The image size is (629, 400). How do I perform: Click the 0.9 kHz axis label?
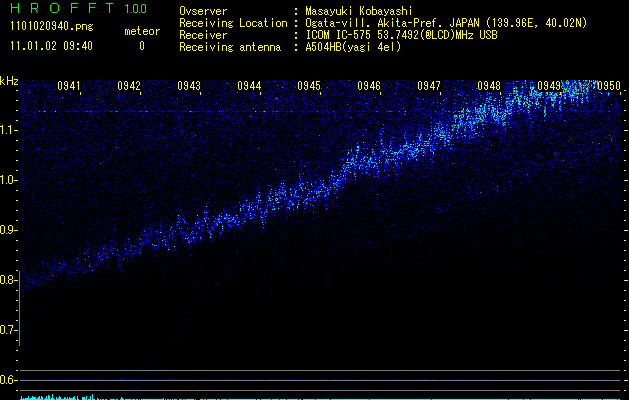point(8,230)
